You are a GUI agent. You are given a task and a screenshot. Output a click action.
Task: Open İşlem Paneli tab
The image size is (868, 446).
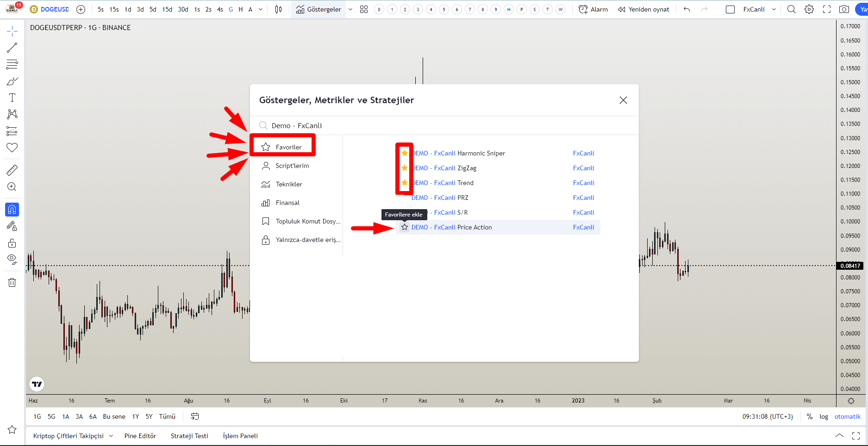click(x=240, y=436)
